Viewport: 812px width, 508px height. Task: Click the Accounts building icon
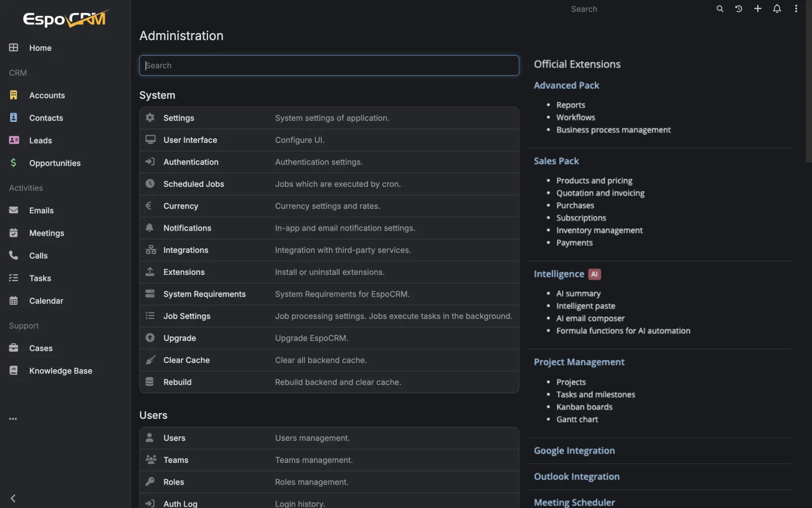point(14,95)
